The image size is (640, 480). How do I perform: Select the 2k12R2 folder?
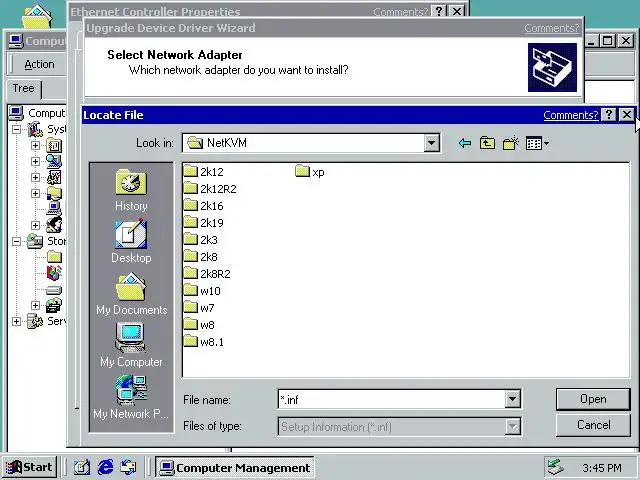coord(210,189)
